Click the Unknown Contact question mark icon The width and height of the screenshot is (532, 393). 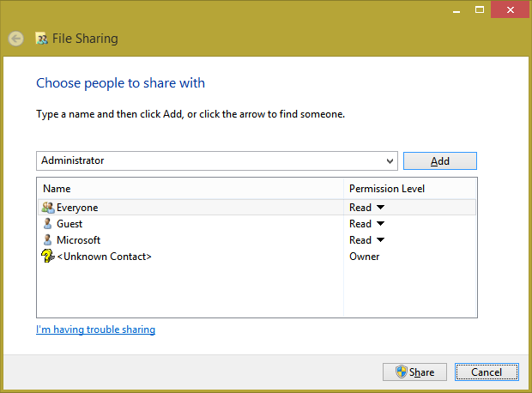click(x=47, y=256)
